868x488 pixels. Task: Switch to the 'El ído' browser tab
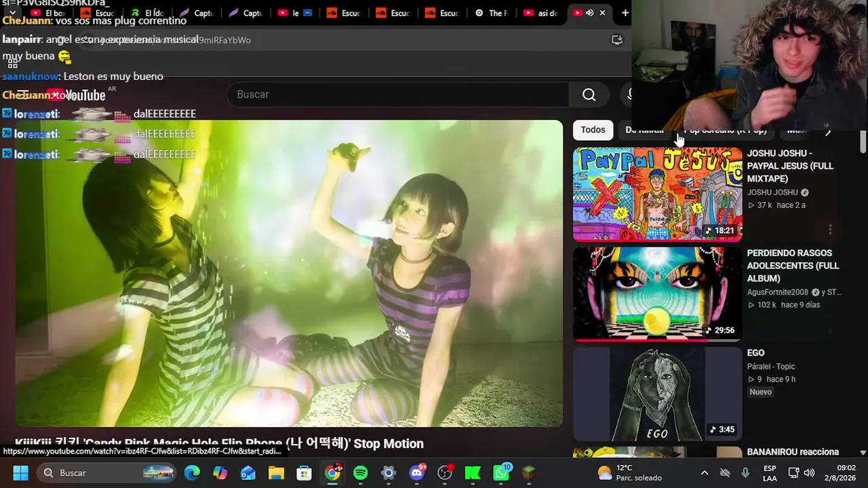(x=148, y=13)
